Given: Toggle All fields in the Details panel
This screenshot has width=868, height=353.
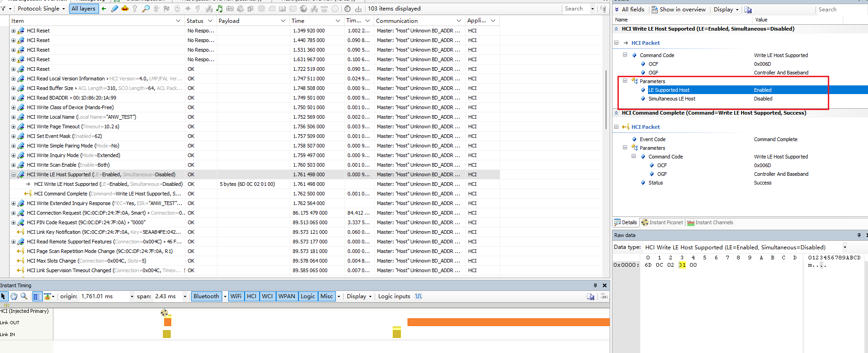Looking at the screenshot, I should [630, 9].
